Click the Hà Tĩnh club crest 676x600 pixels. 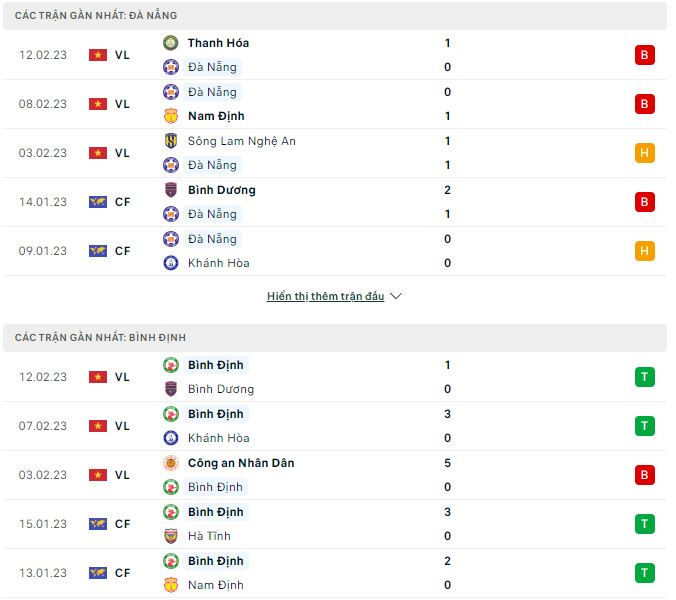[x=171, y=536]
